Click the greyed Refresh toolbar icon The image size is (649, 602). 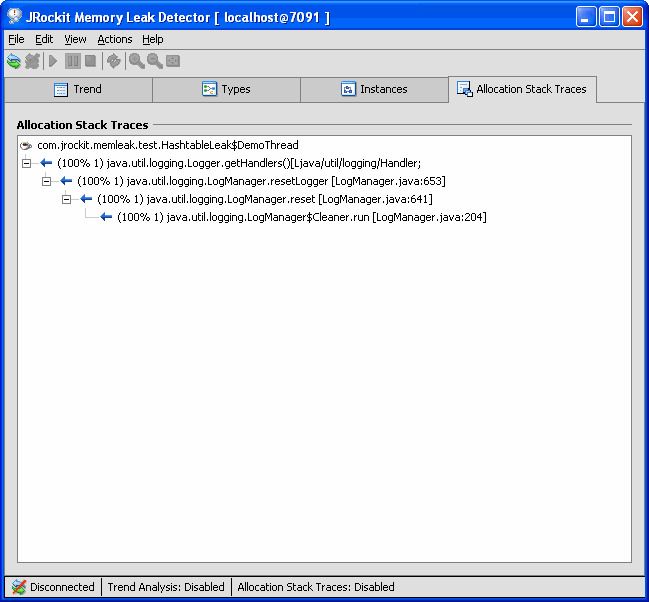(x=113, y=61)
